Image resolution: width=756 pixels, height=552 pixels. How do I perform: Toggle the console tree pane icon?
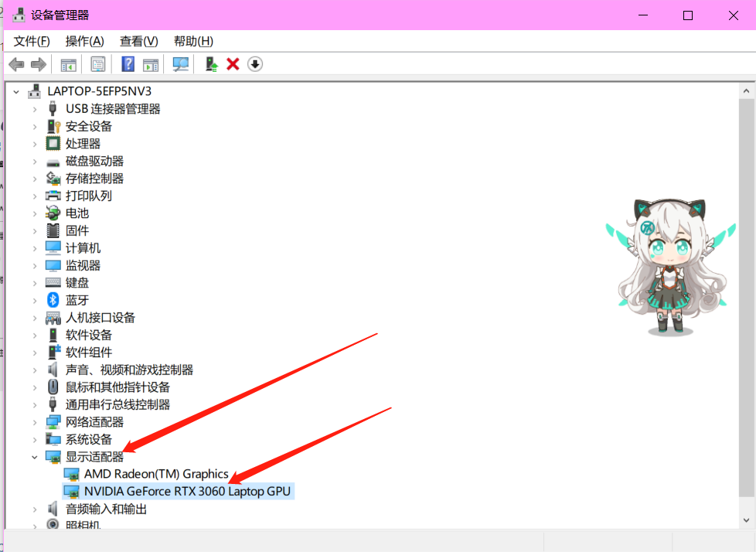[x=69, y=65]
